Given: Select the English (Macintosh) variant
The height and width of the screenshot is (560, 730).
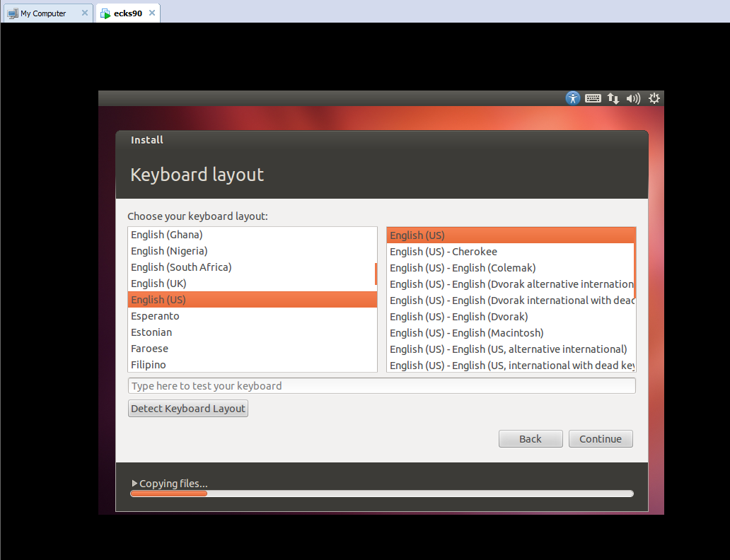Looking at the screenshot, I should pyautogui.click(x=510, y=333).
